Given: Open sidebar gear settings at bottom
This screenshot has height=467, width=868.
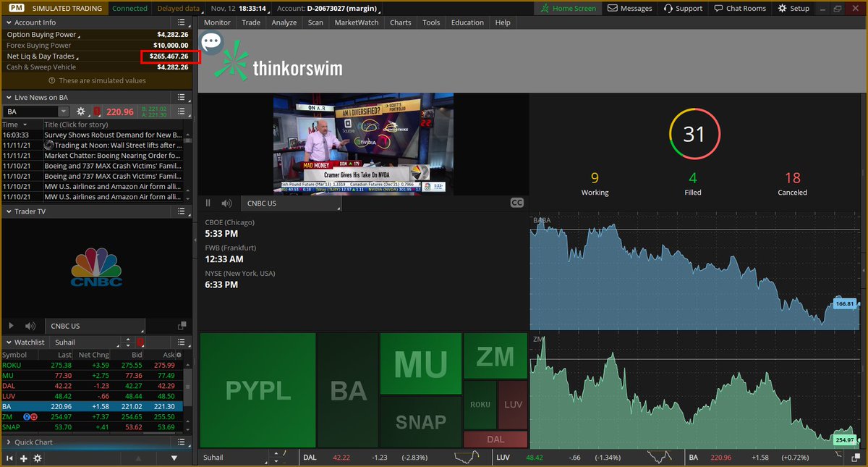Looking at the screenshot, I should pyautogui.click(x=38, y=458).
